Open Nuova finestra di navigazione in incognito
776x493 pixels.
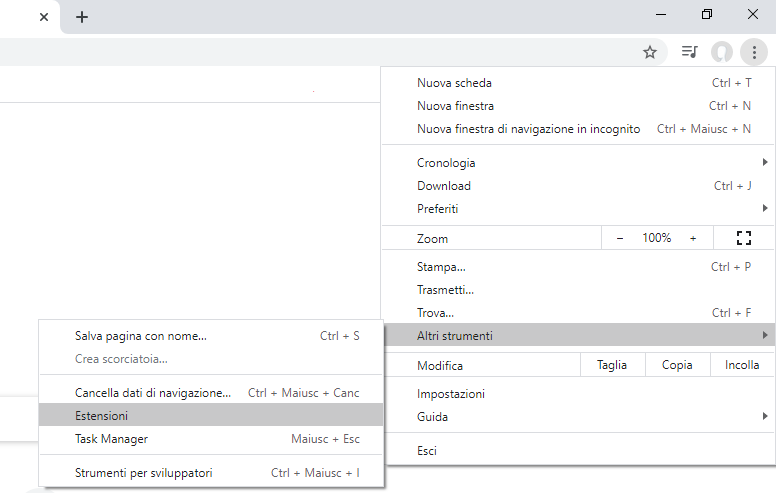point(528,129)
